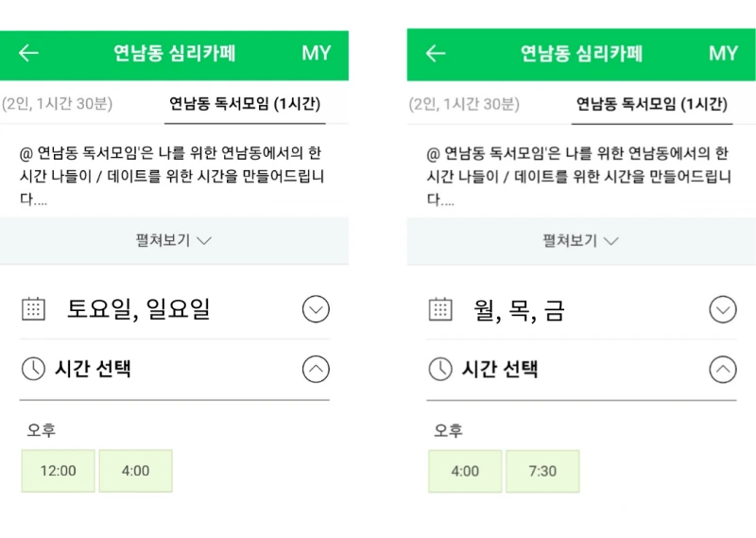Open MY page in the right header

(723, 53)
